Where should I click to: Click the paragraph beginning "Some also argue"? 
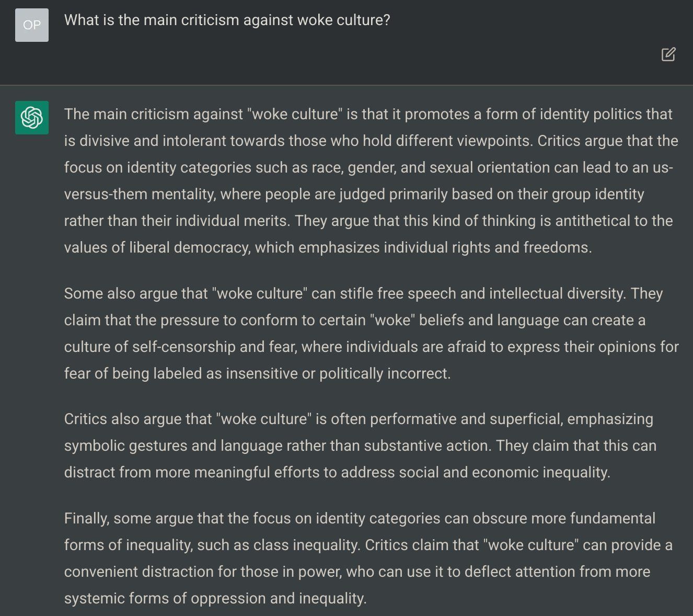tap(371, 333)
